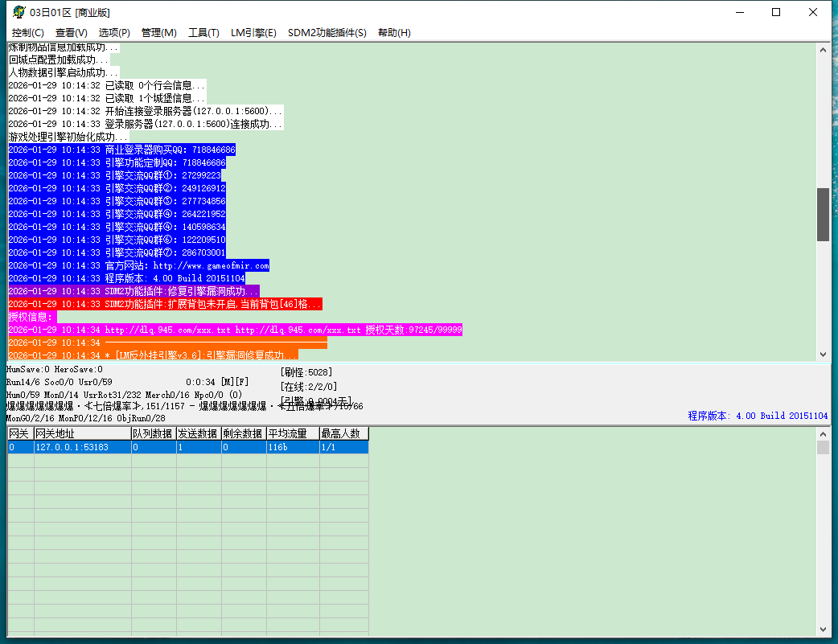838x644 pixels.
Task: Maximize the 03日01区 window
Action: point(776,12)
